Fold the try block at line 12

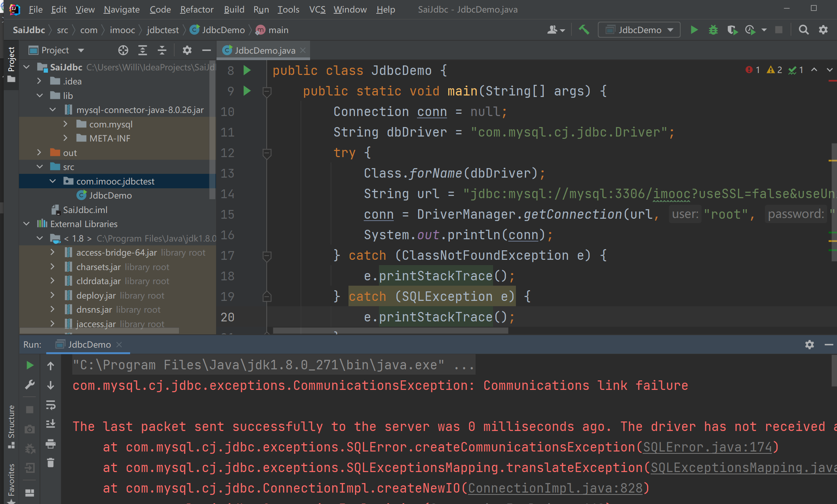point(267,153)
